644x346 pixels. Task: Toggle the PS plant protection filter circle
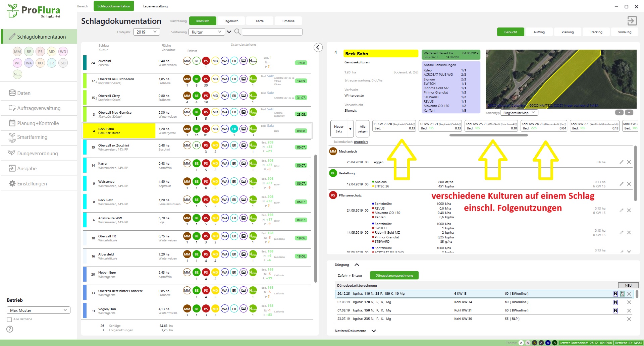pyautogui.click(x=40, y=52)
